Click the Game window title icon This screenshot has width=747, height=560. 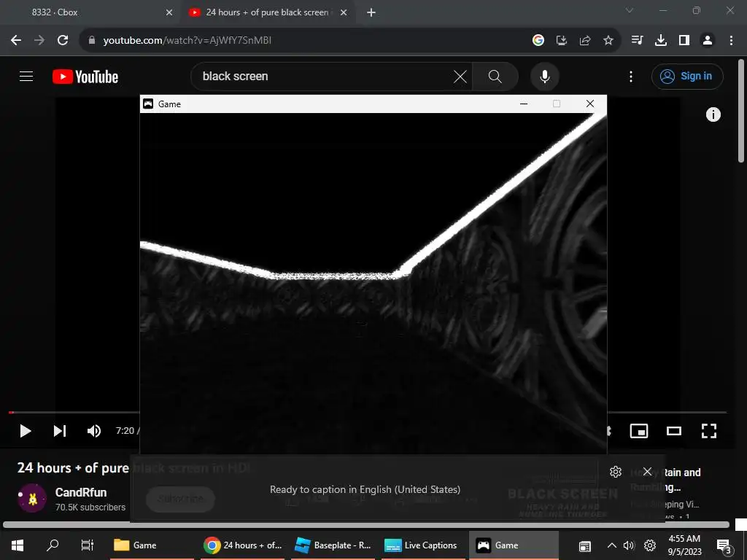click(148, 104)
